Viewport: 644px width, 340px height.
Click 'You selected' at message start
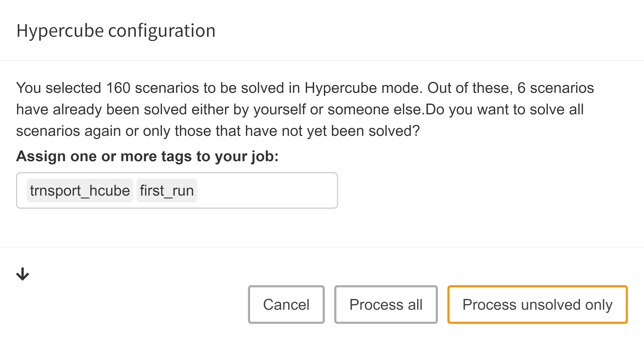(x=59, y=88)
